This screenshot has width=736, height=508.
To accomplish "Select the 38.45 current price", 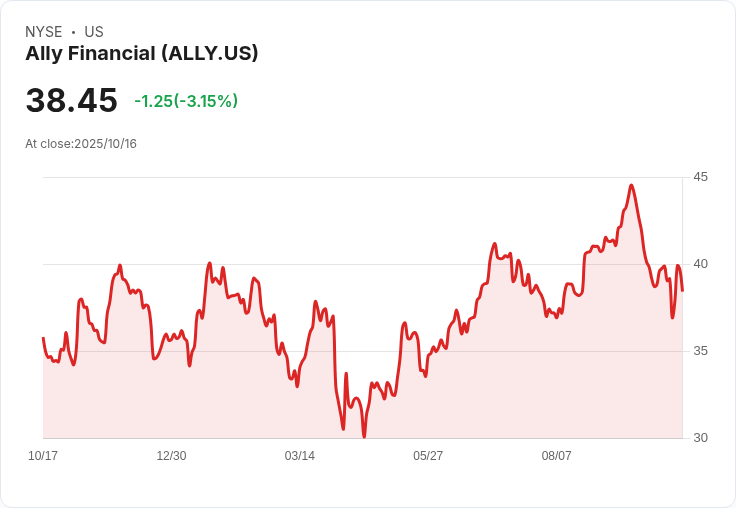I will (71, 100).
